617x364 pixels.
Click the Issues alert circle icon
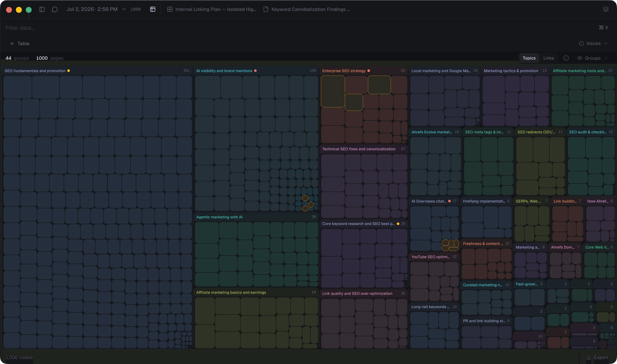(x=581, y=43)
